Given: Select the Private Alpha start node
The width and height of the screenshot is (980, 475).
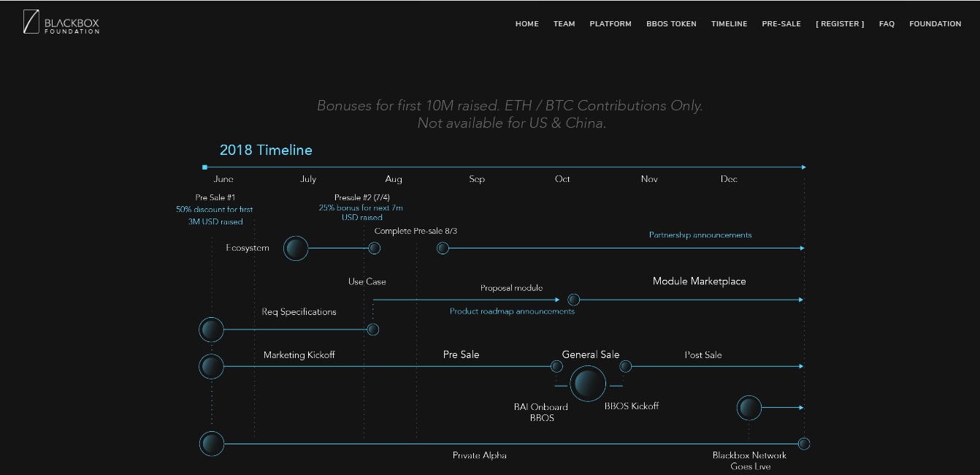Looking at the screenshot, I should tap(211, 444).
